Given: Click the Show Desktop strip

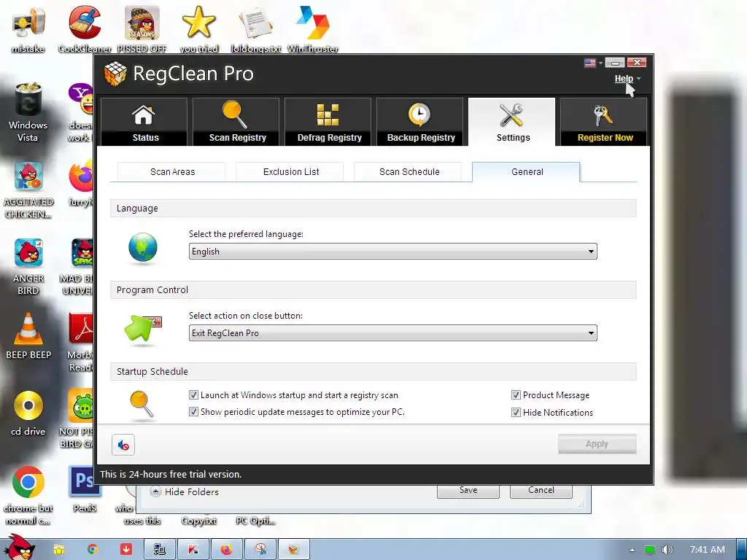Looking at the screenshot, I should coord(742,550).
